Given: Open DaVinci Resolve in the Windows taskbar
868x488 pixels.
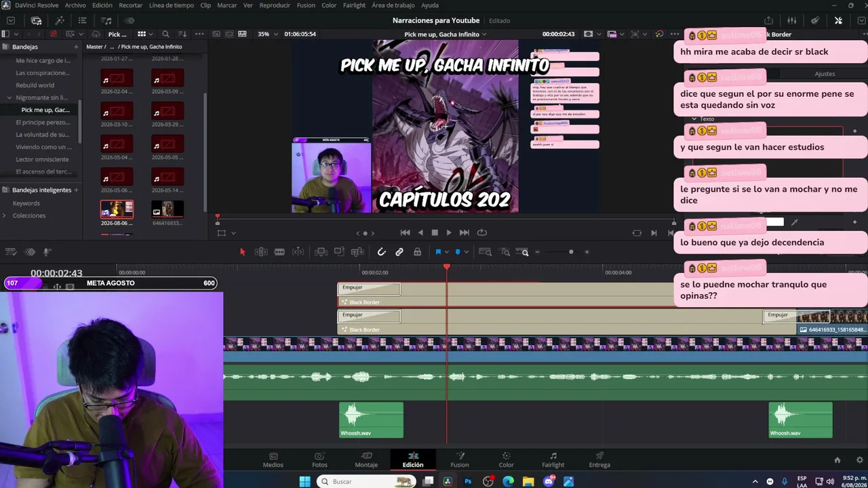Looking at the screenshot, I should (448, 481).
